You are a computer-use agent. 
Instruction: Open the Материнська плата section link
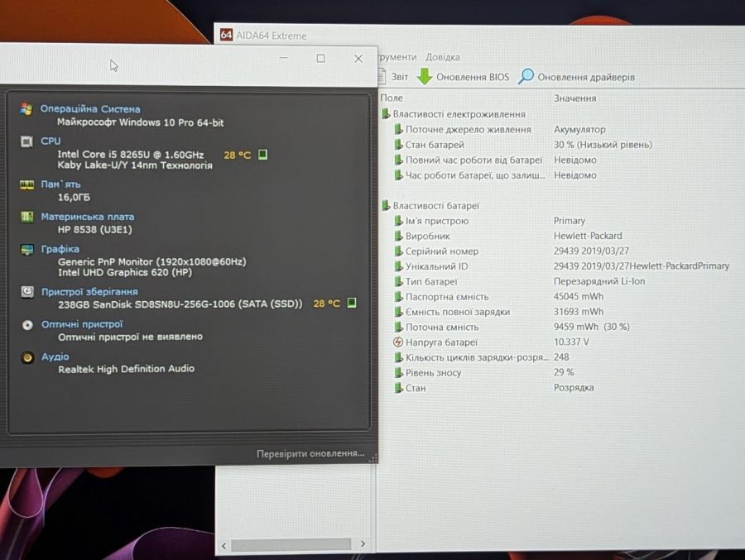click(88, 217)
